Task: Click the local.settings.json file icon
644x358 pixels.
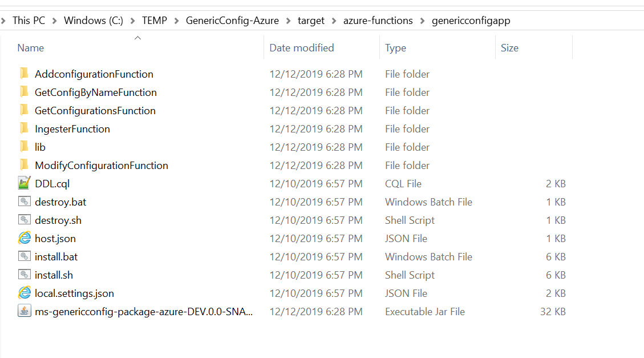Action: [x=24, y=293]
